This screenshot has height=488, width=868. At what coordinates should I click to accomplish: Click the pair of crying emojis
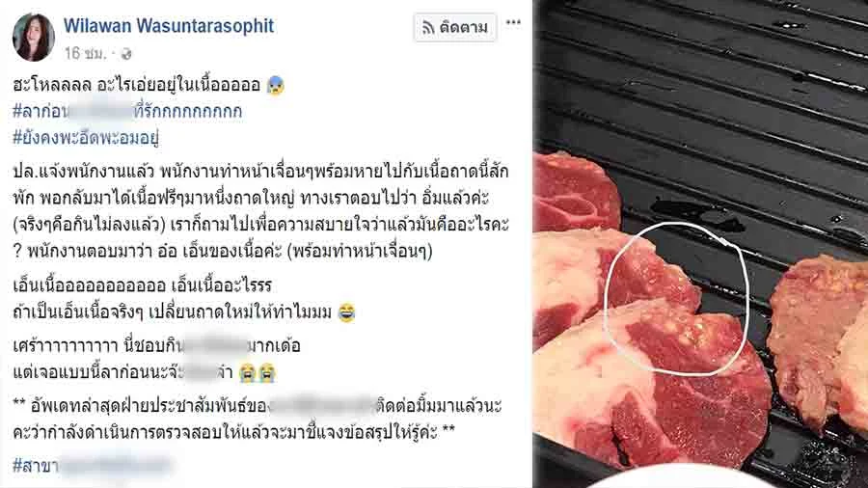[257, 373]
